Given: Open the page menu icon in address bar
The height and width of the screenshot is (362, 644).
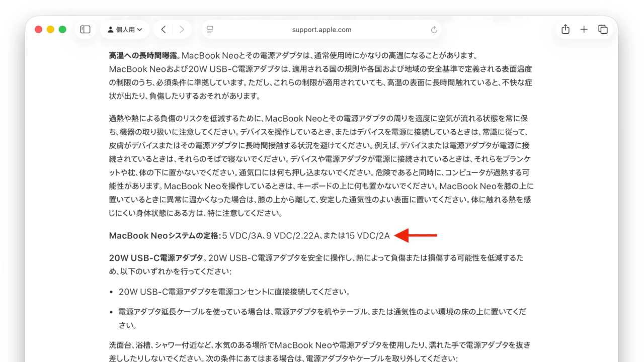Looking at the screenshot, I should click(210, 30).
